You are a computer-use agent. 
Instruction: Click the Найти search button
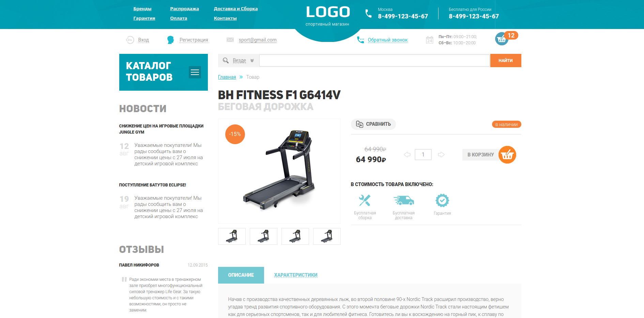point(506,61)
